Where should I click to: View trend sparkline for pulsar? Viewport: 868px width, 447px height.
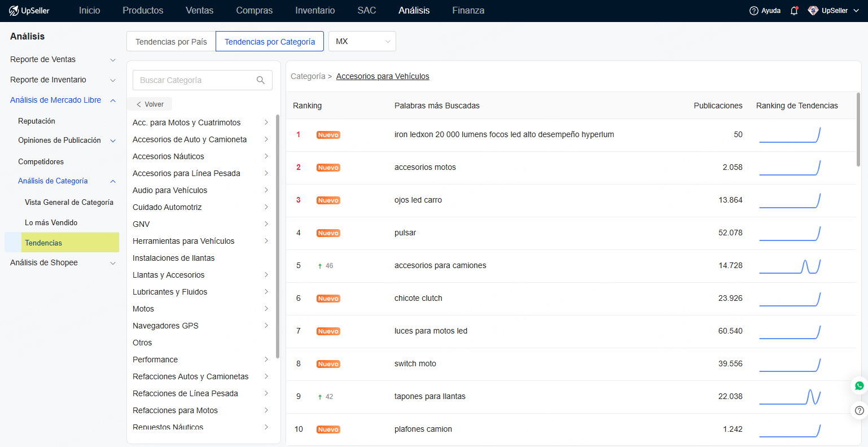tap(790, 233)
